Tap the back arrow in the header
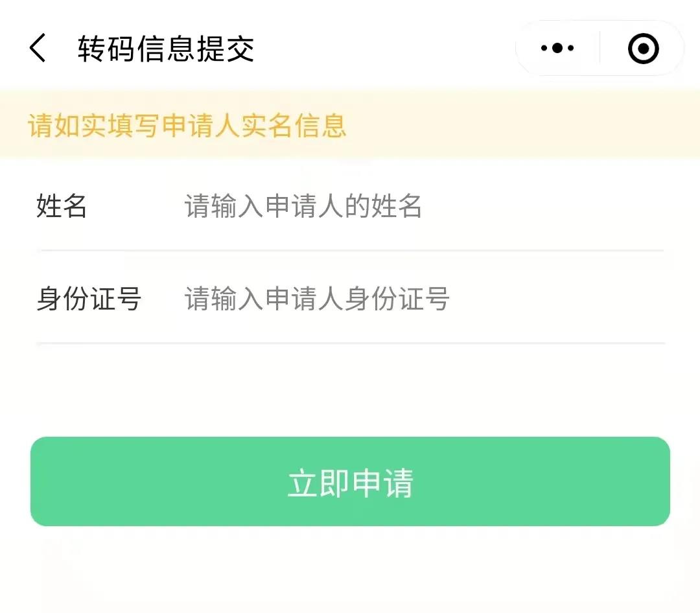 click(38, 49)
